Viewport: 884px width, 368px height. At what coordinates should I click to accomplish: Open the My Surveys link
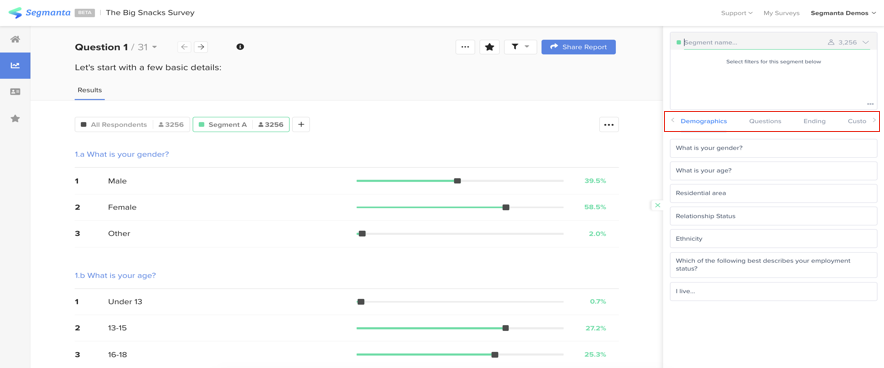(781, 13)
